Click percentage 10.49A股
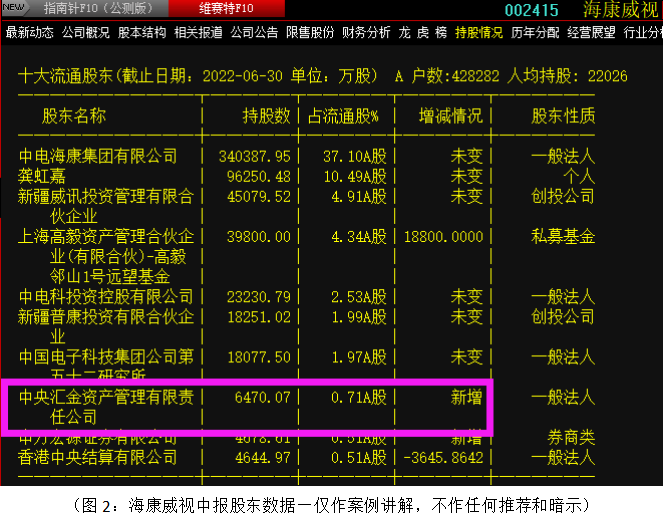Screen dimensions: 663x520 (x=355, y=176)
